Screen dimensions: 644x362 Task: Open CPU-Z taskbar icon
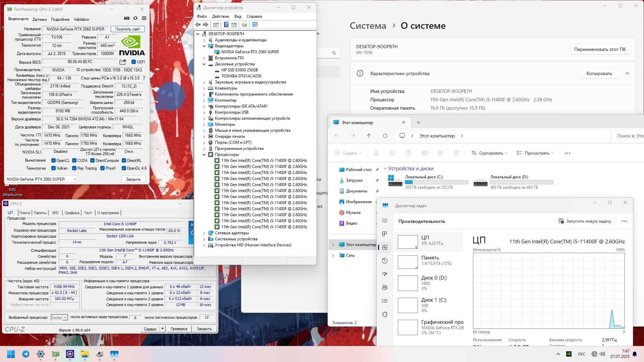[70, 354]
